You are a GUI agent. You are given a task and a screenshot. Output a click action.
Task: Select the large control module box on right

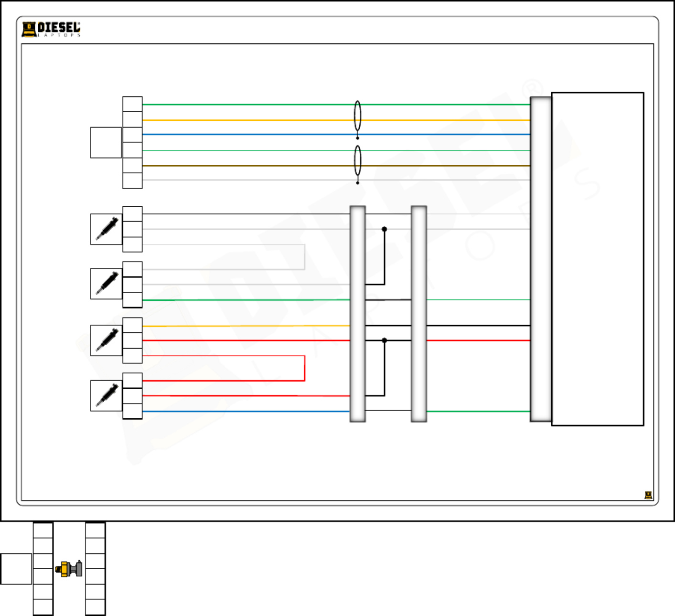click(x=598, y=259)
